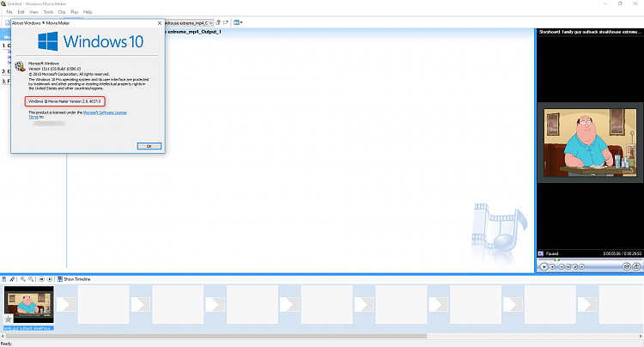Click the Narrate Timeline microphone icon
644x347 pixels.
pos(12,279)
